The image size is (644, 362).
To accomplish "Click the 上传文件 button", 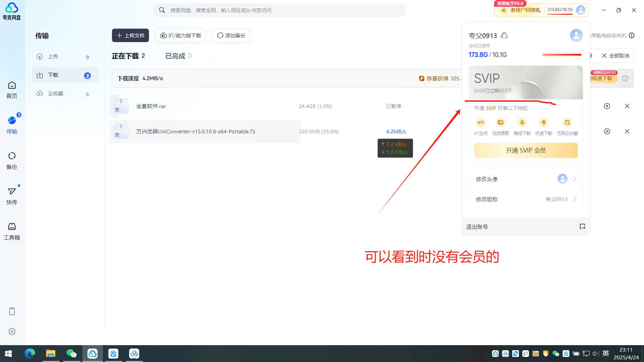I will pos(130,35).
